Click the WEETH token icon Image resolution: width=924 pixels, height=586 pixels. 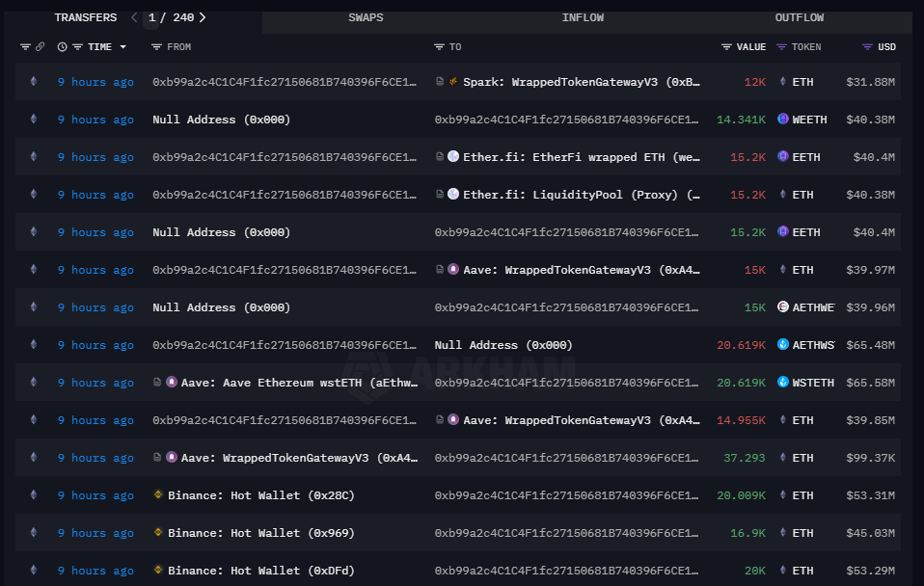point(783,120)
